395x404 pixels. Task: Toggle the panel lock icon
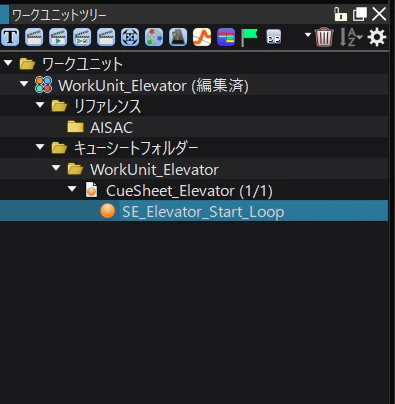click(340, 14)
